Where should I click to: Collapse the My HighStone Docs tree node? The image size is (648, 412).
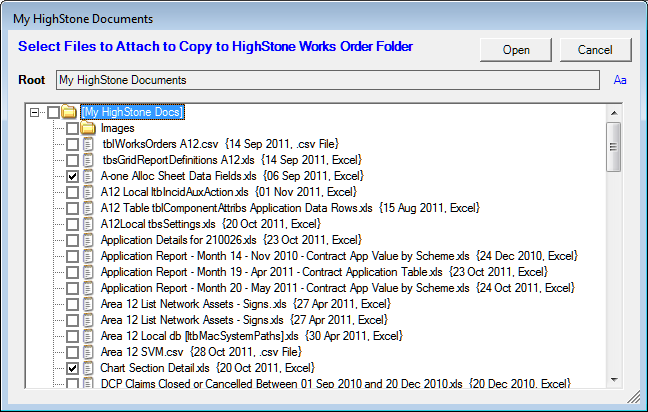coord(35,112)
